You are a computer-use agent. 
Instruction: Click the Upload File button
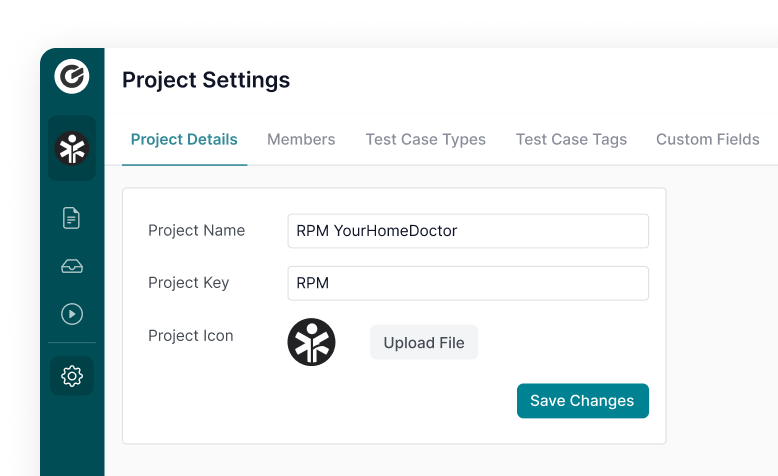[424, 342]
